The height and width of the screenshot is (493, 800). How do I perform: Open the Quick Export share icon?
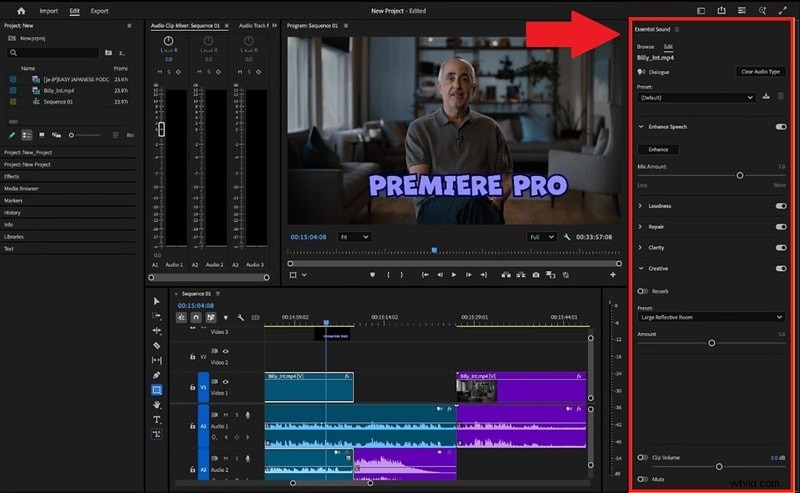tap(721, 10)
